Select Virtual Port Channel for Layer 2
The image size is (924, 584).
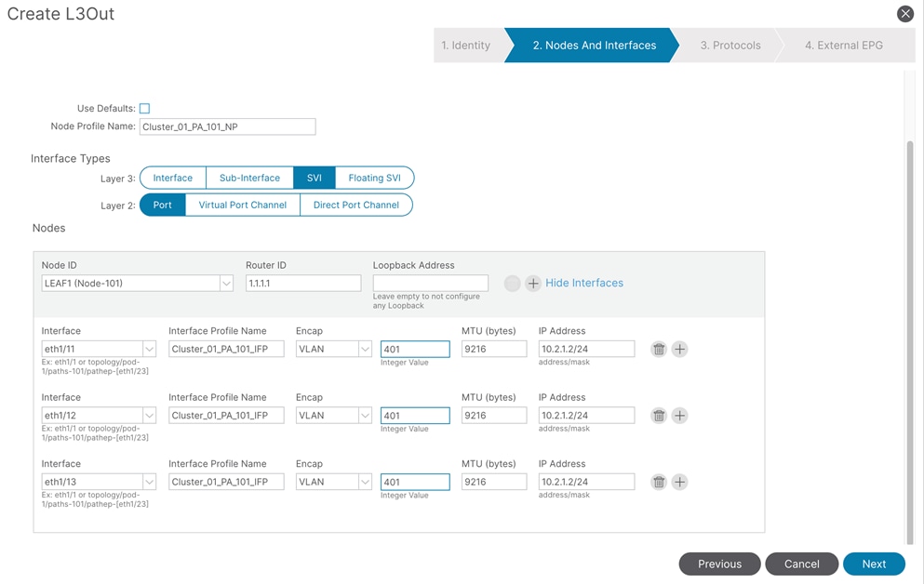[x=241, y=205]
